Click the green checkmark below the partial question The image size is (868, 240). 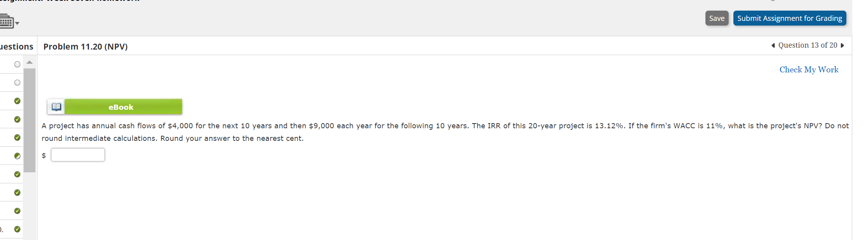point(17,174)
